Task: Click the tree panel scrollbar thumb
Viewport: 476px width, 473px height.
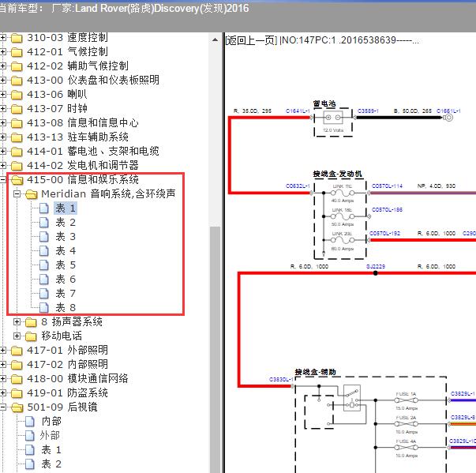Action: pyautogui.click(x=215, y=349)
